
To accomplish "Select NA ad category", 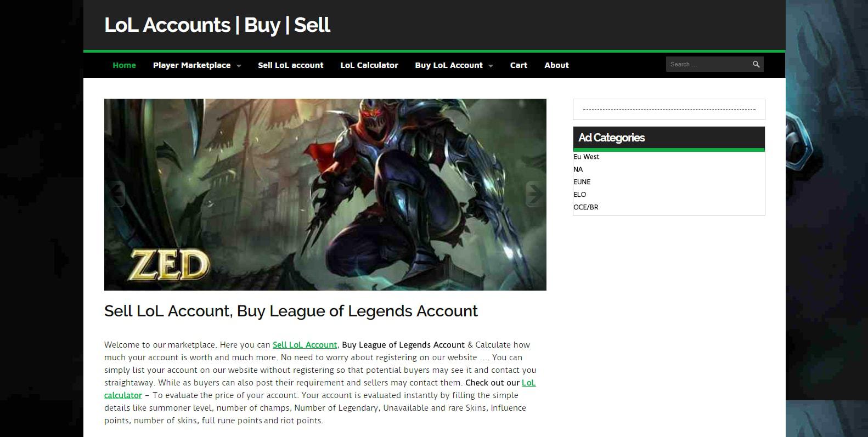I will click(578, 169).
